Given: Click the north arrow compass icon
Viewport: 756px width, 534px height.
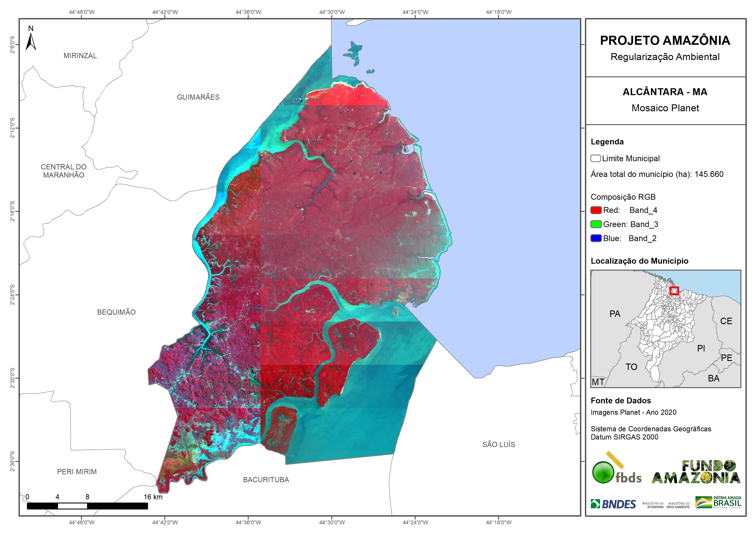Looking at the screenshot, I should (x=31, y=42).
